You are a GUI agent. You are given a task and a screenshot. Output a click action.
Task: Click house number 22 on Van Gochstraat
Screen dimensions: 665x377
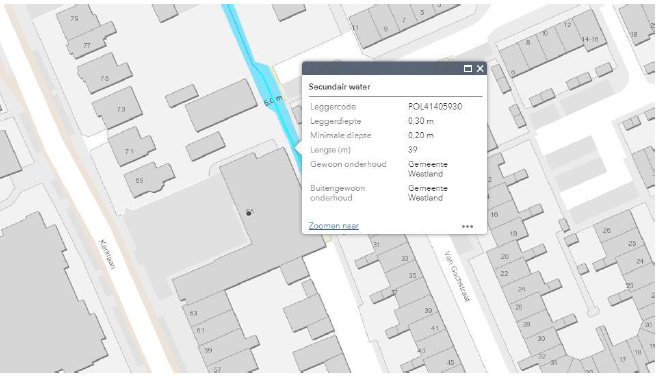[x=504, y=274]
